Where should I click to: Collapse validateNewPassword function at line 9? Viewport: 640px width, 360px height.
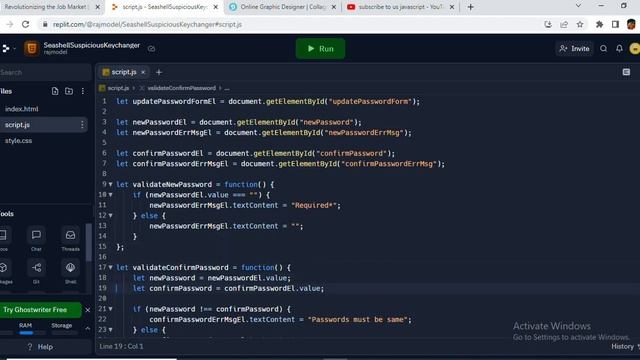pyautogui.click(x=111, y=184)
